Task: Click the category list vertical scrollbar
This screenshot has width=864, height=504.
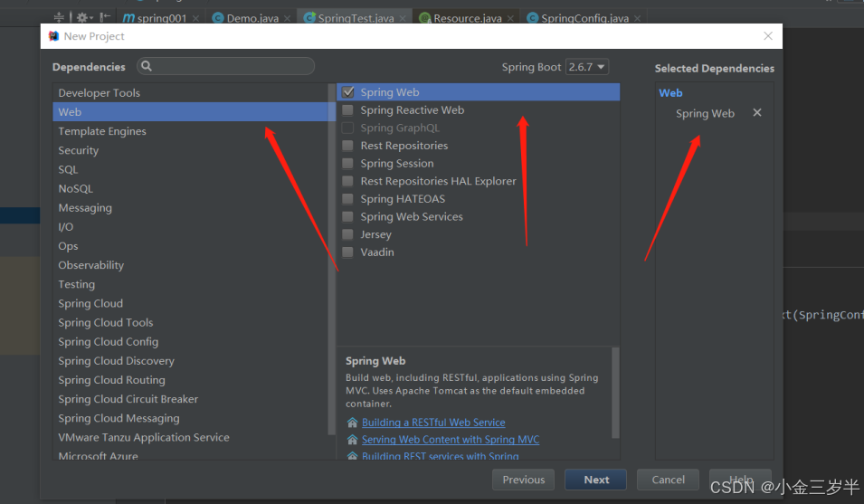Action: (x=332, y=259)
